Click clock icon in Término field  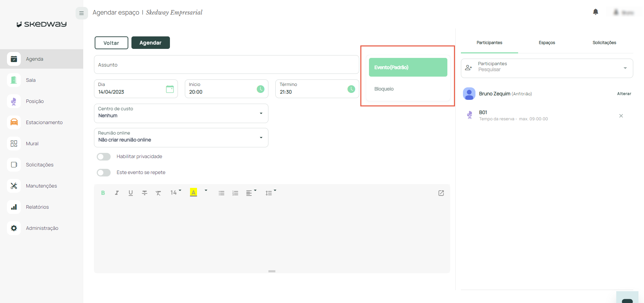point(351,89)
